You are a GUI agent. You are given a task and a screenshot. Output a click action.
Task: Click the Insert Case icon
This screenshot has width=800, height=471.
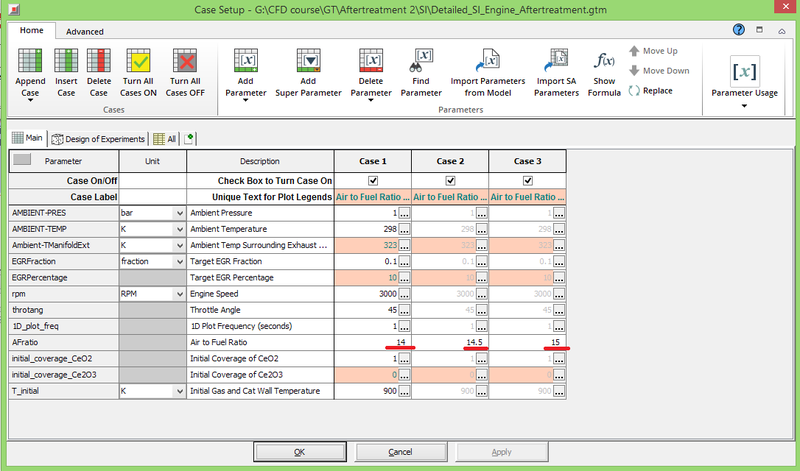66,63
